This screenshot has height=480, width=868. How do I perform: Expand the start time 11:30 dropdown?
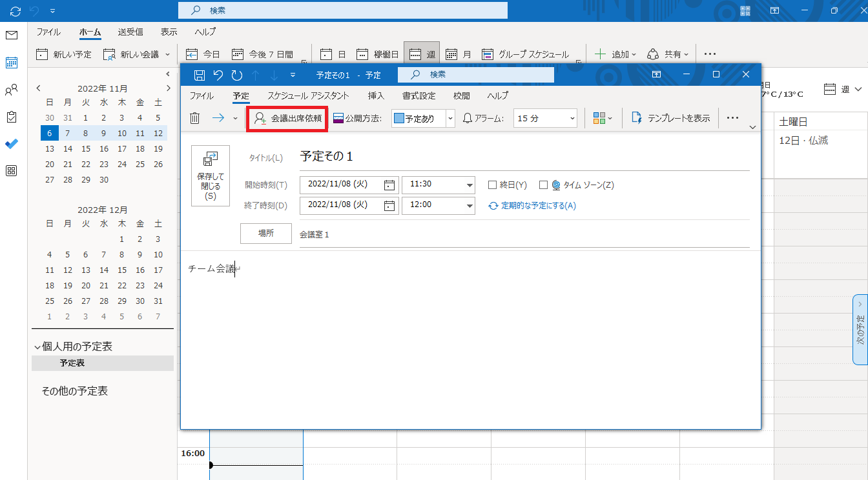coord(470,185)
